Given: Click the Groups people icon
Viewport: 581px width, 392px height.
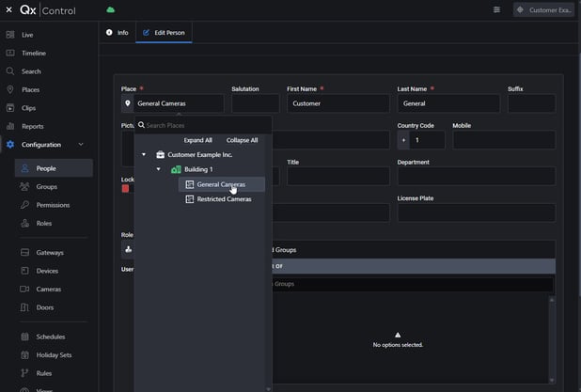Looking at the screenshot, I should pos(24,186).
